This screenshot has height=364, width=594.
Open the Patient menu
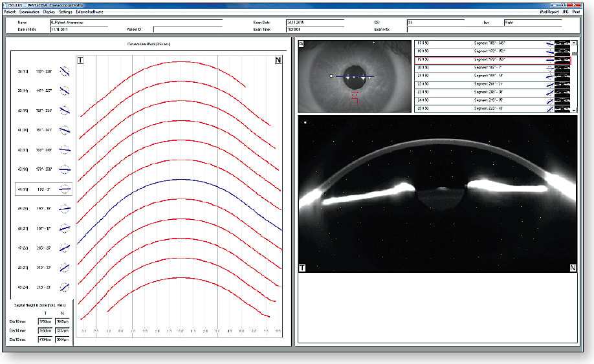(10, 12)
